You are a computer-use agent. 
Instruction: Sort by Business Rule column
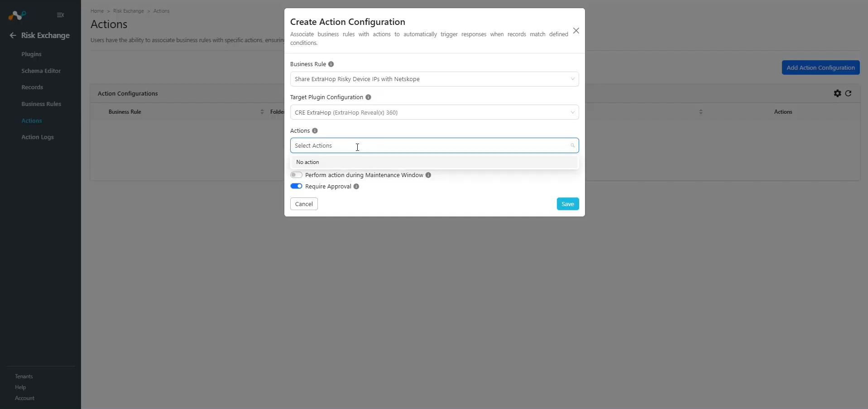pos(262,112)
